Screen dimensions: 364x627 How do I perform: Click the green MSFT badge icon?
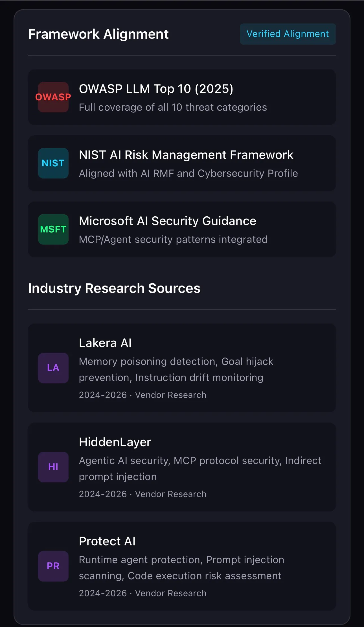tap(53, 229)
